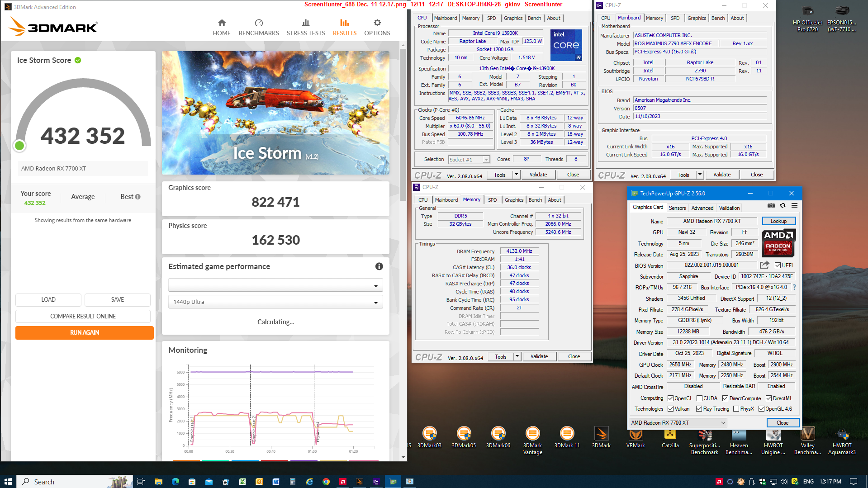
Task: Click the Windows taskbar Search box
Action: tap(75, 482)
